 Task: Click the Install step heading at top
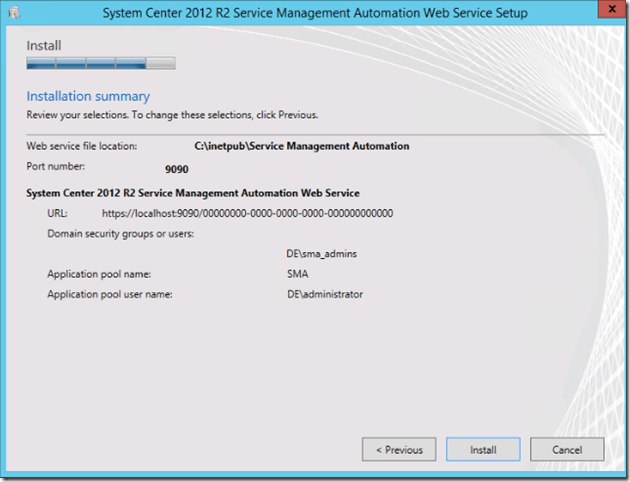coord(44,46)
